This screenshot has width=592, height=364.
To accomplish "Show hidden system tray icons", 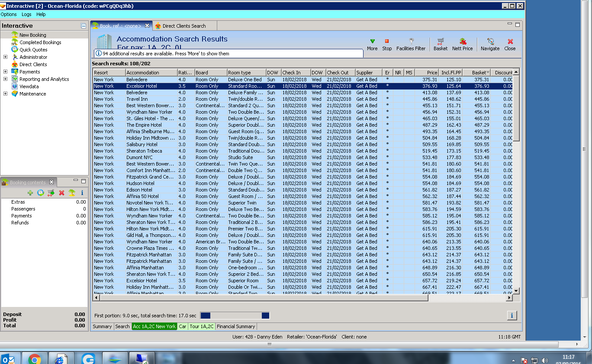I will pos(514,360).
